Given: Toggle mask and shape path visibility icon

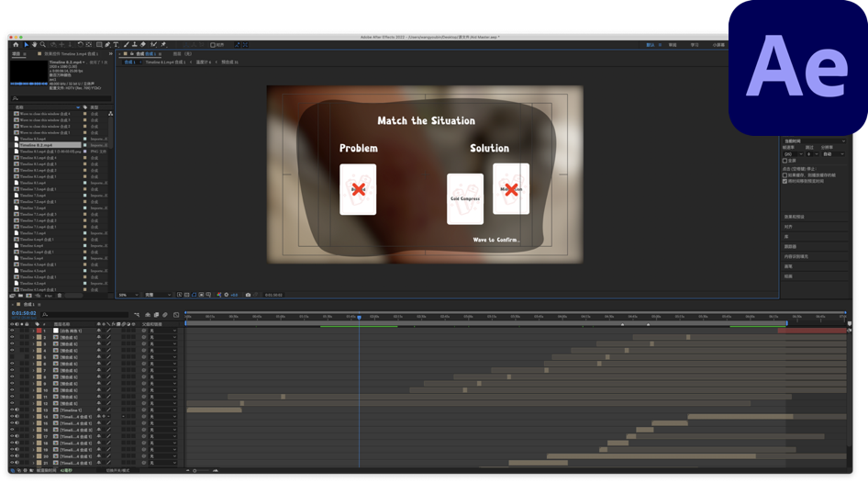Looking at the screenshot, I should pos(195,296).
